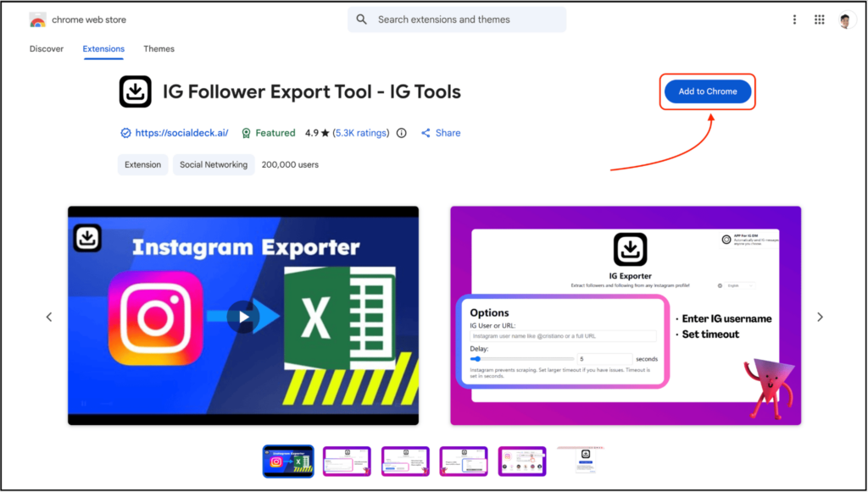Open the three-dot overflow menu

coord(794,19)
